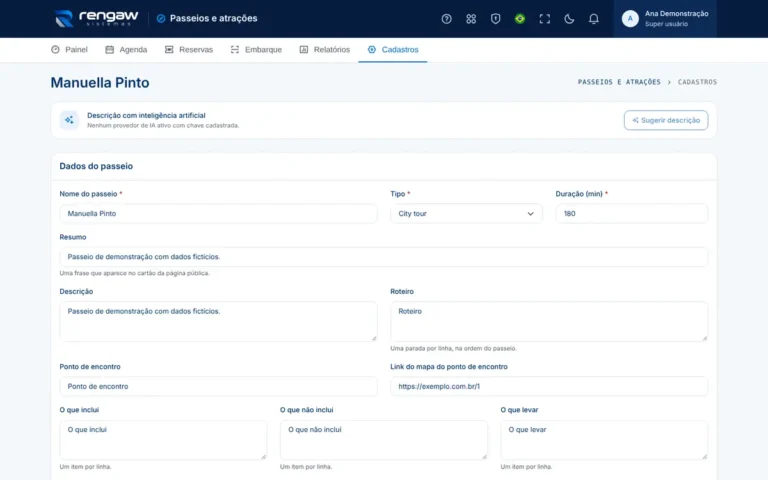Open the help question mark icon
Image resolution: width=768 pixels, height=480 pixels.
(446, 19)
